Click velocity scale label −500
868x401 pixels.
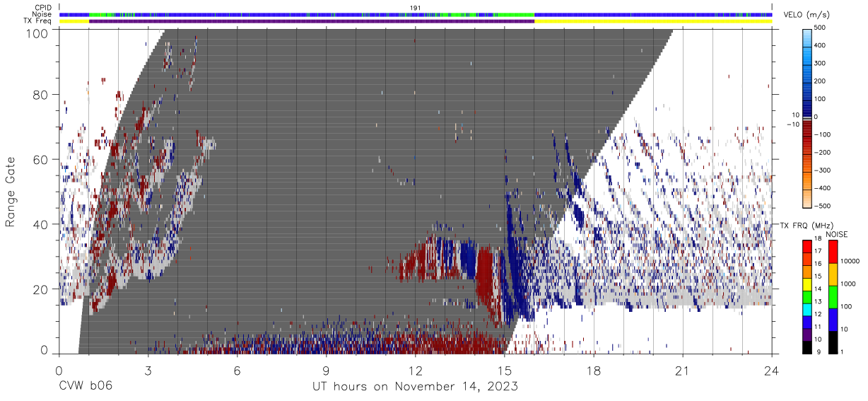pyautogui.click(x=823, y=206)
